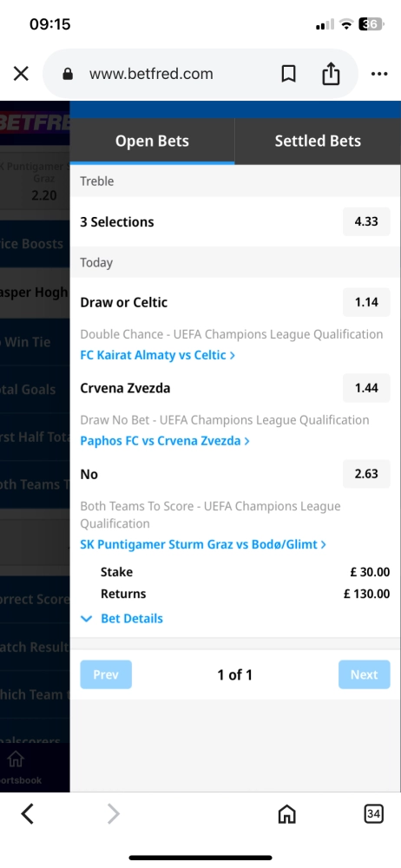Open the three-dot more options menu

coord(379,74)
